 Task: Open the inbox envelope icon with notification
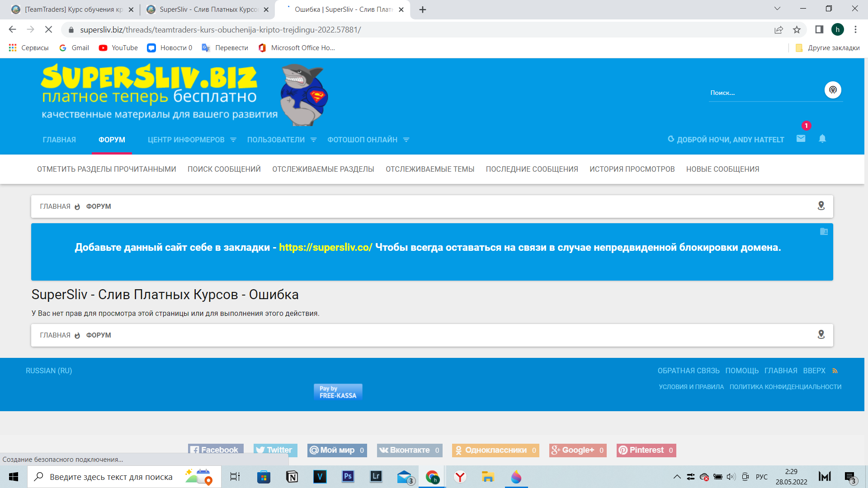[801, 138]
